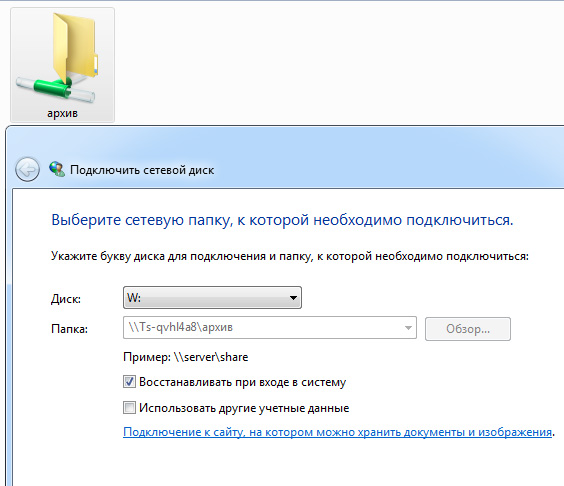The width and height of the screenshot is (564, 486).
Task: Click heading Выберите сетевую папку
Action: coord(282,220)
